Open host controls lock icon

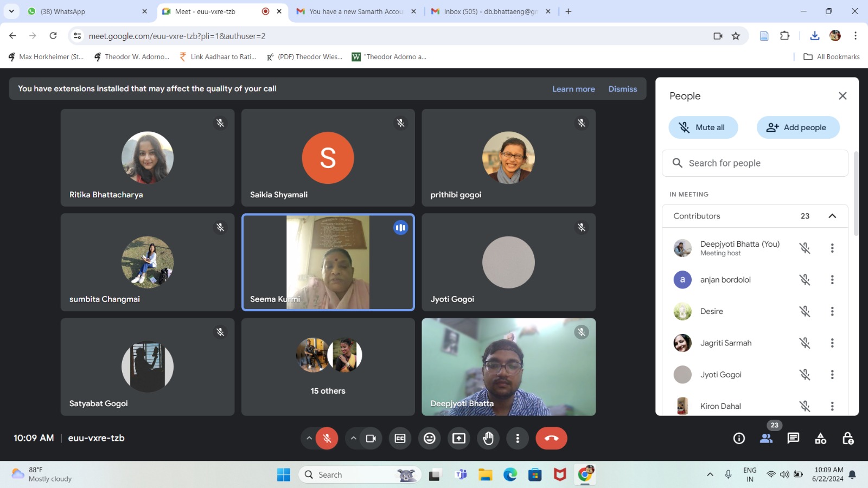pyautogui.click(x=848, y=438)
